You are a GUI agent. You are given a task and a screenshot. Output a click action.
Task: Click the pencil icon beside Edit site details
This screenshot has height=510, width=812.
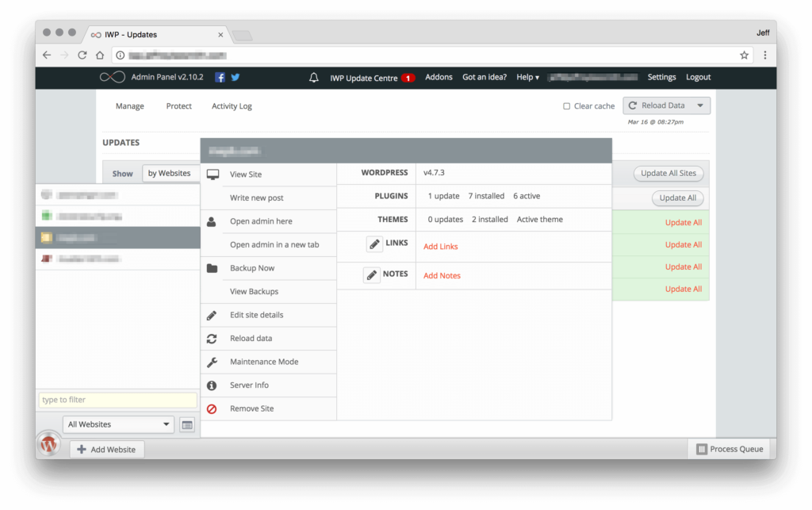[212, 316]
